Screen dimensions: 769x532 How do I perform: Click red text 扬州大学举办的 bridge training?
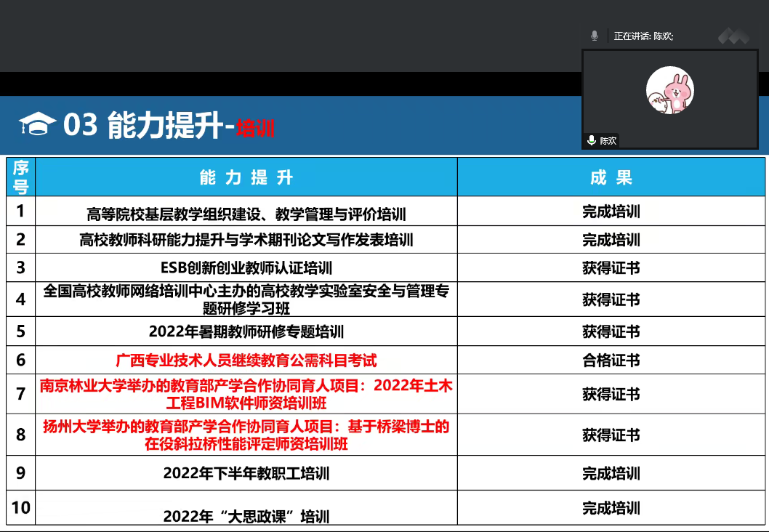(246, 435)
